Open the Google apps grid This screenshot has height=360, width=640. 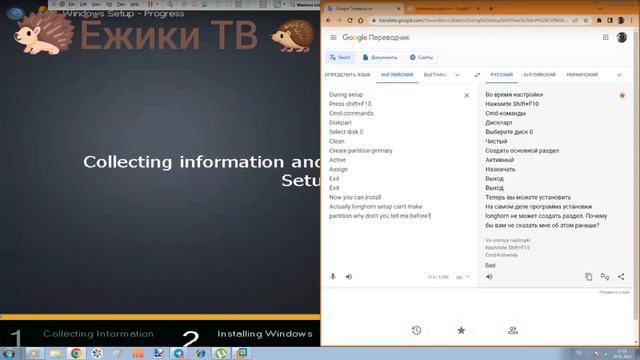[605, 38]
